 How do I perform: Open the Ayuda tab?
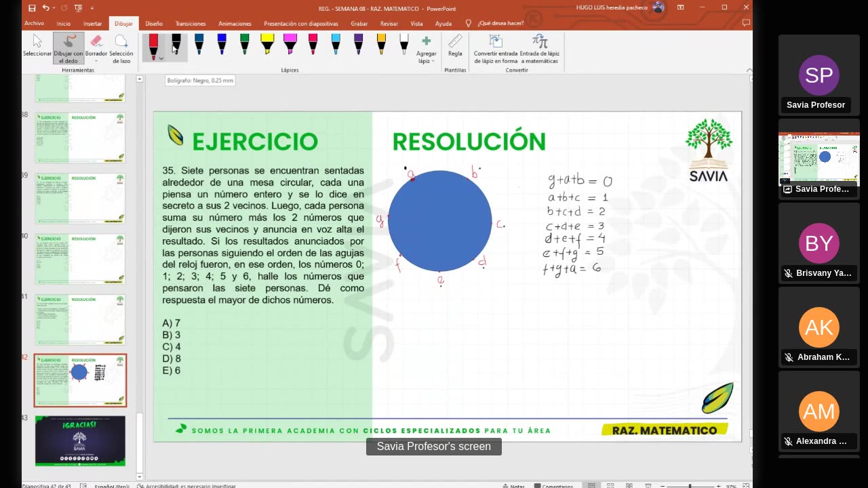(x=443, y=23)
